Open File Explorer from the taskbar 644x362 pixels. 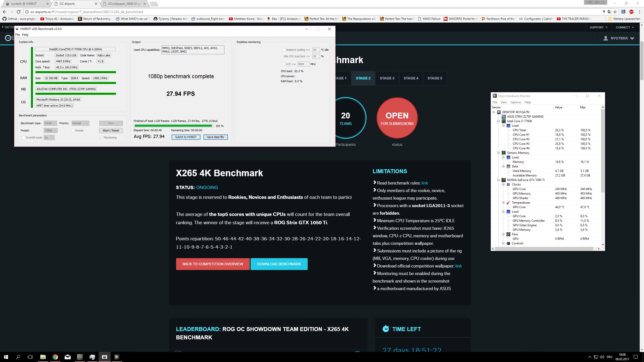[43, 357]
